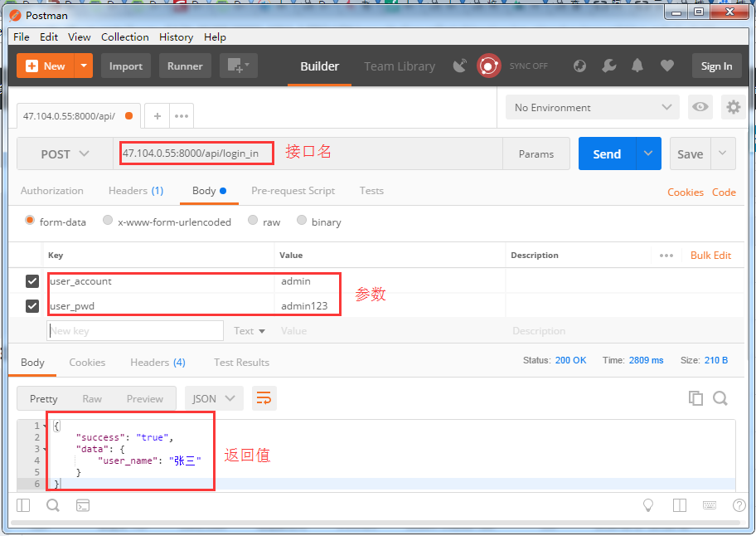Select raw body type
Image resolution: width=756 pixels, height=536 pixels.
click(253, 220)
